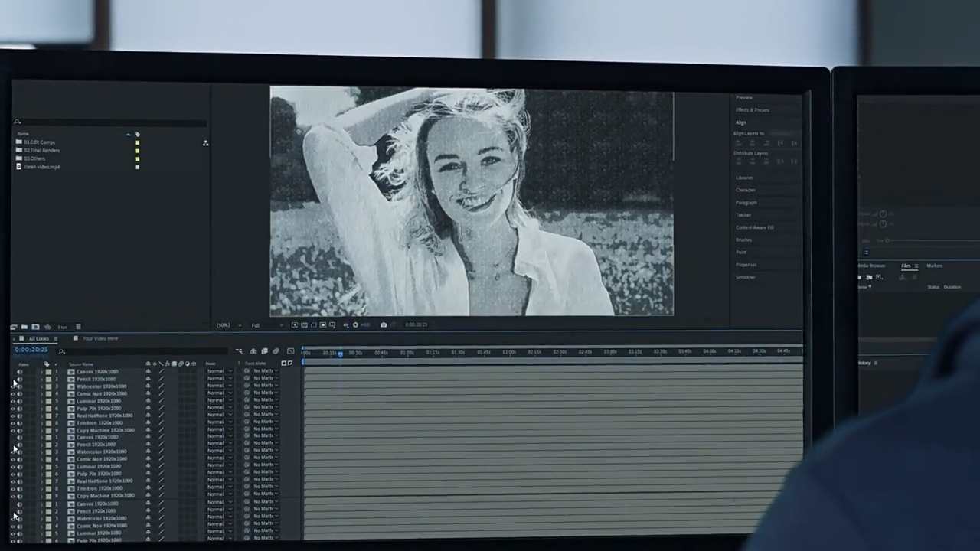Viewport: 980px width, 551px height.
Task: Create a new folder in Project panel
Action: click(24, 327)
